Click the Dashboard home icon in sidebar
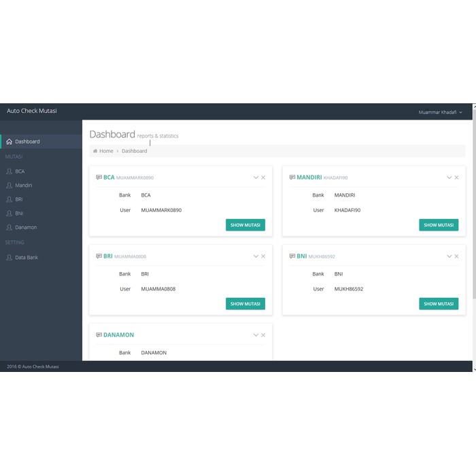Image resolution: width=476 pixels, height=476 pixels. [9, 141]
